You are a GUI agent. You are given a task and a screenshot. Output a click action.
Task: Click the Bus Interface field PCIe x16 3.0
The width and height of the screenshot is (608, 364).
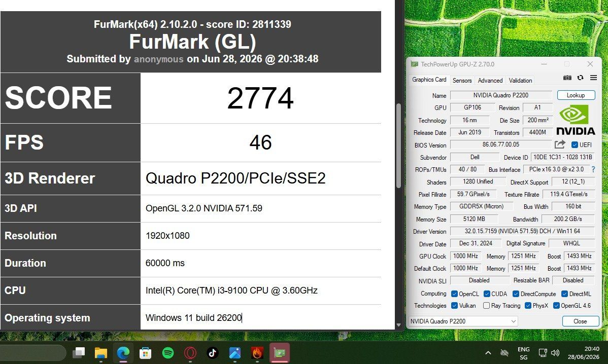[x=556, y=169]
